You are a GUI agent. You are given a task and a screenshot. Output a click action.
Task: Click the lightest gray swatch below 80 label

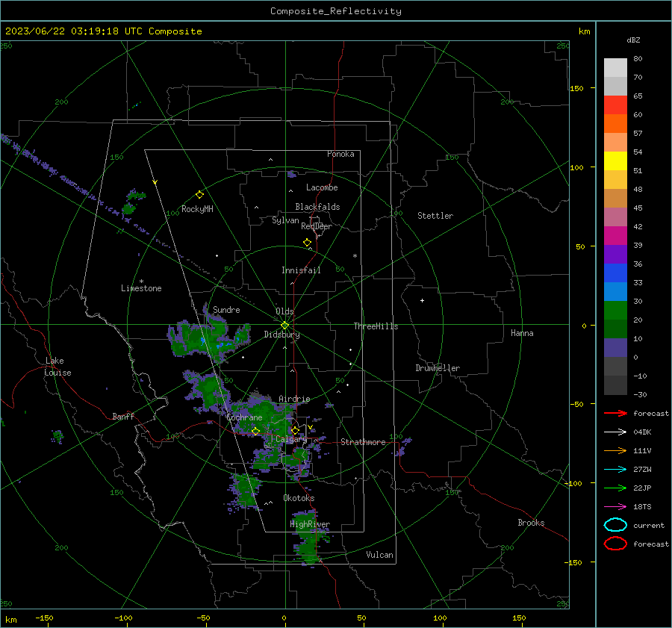coord(615,68)
